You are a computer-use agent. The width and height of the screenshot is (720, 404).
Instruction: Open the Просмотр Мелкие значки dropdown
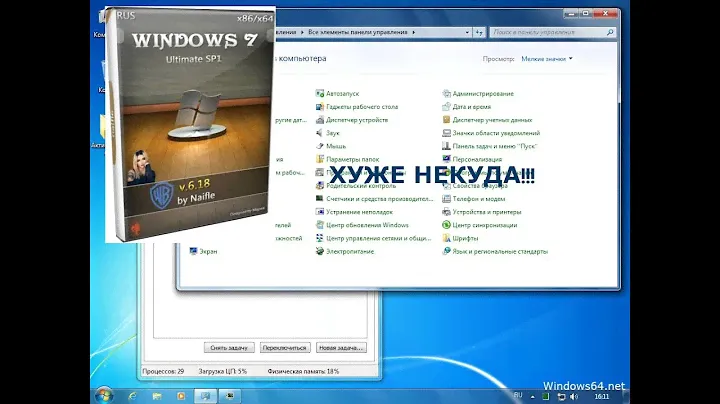click(x=545, y=59)
